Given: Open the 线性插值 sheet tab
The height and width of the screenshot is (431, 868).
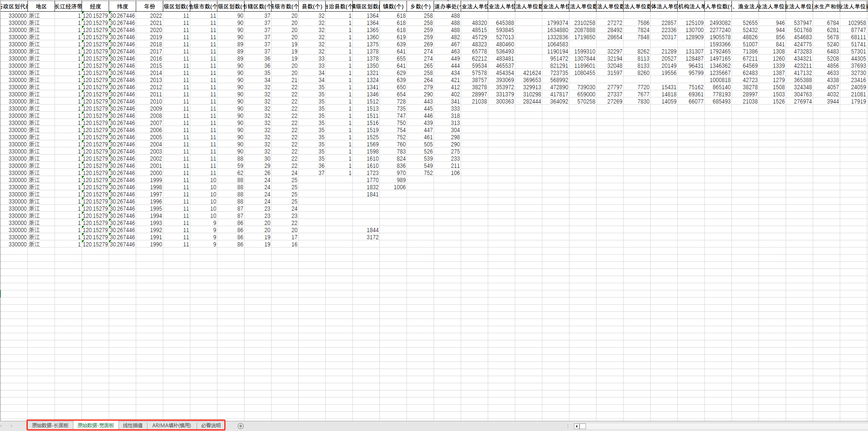Looking at the screenshot, I should pyautogui.click(x=132, y=425).
